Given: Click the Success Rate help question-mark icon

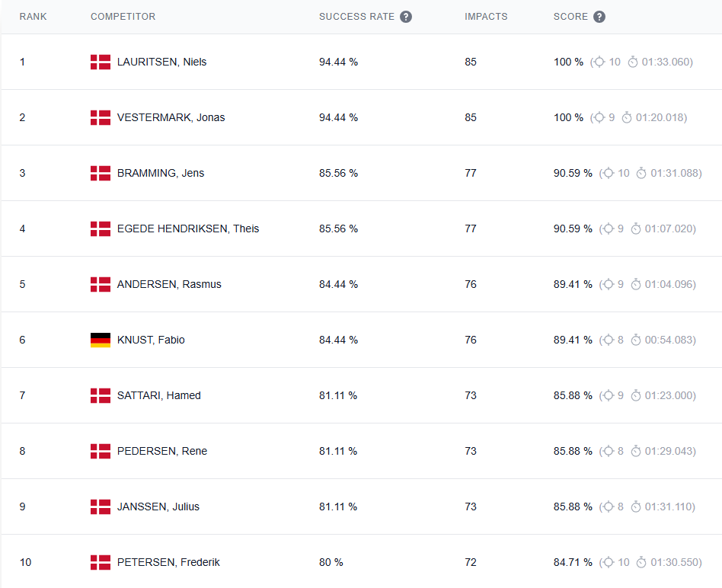Looking at the screenshot, I should pos(406,17).
